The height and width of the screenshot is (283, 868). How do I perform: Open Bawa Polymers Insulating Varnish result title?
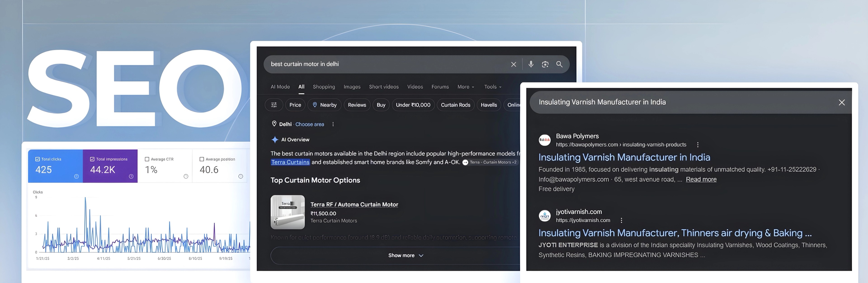pos(624,157)
